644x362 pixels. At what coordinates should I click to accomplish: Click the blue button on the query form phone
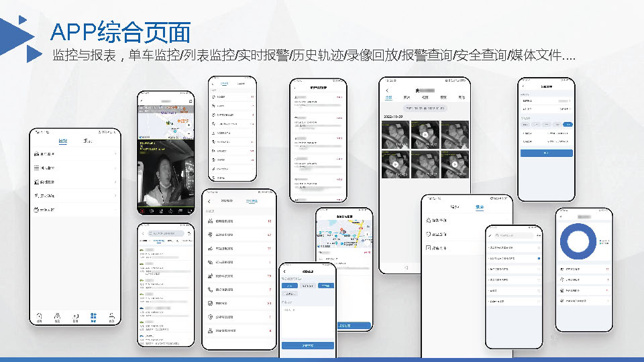pos(546,153)
